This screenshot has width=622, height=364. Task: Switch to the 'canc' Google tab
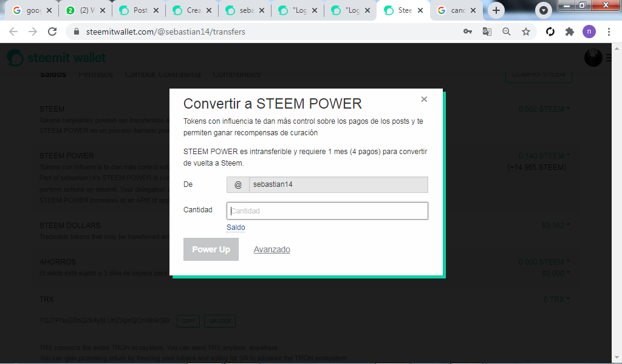pyautogui.click(x=451, y=10)
